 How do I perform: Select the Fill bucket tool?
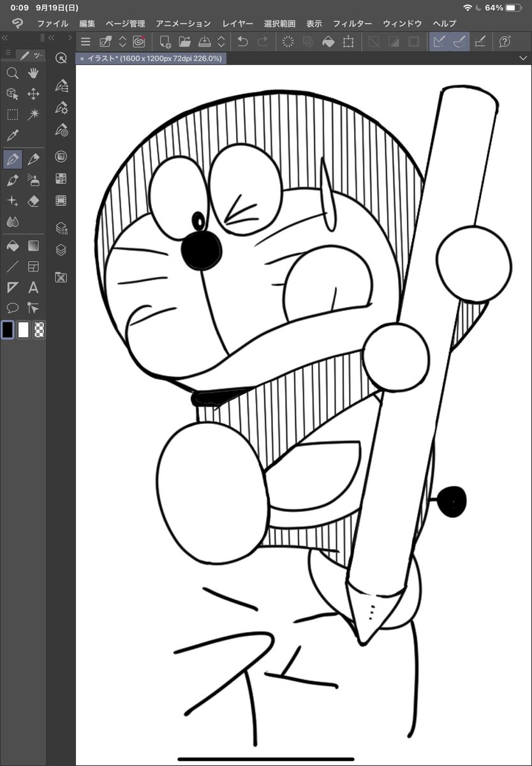pos(12,245)
